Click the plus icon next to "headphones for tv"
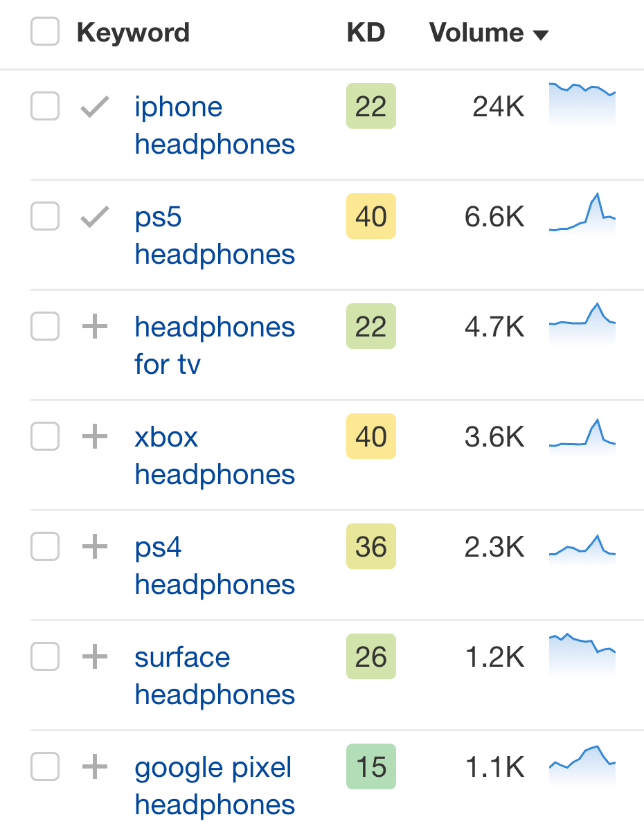Screen dimensions: 644x835 (93, 326)
